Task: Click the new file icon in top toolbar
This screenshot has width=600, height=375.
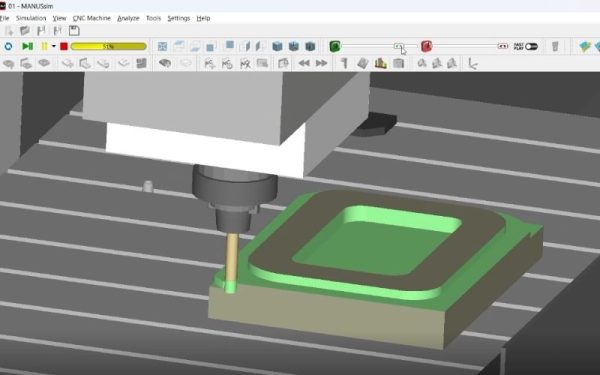Action: [9, 31]
